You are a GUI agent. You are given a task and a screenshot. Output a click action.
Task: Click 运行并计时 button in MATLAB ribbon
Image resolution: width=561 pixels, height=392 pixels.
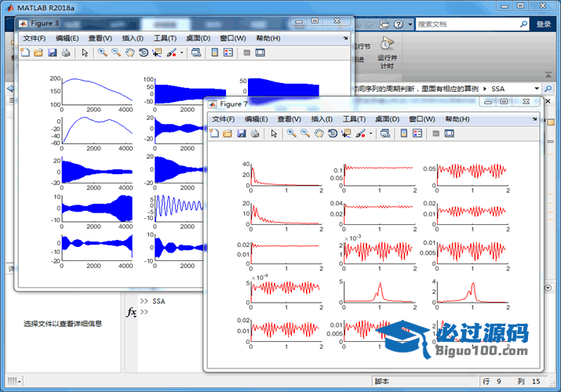387,53
